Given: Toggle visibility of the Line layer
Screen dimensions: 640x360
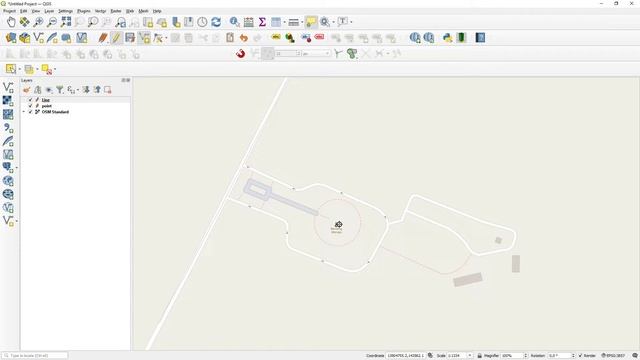Looking at the screenshot, I should (x=30, y=100).
